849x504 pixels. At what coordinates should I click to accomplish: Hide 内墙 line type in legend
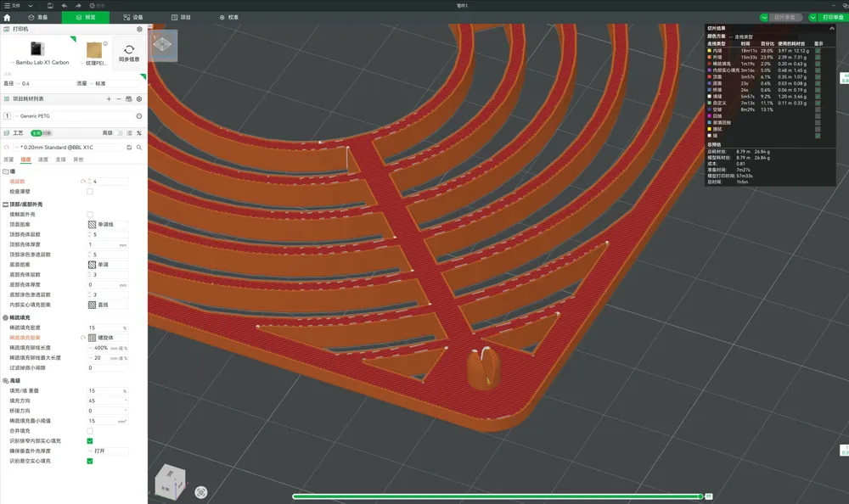tap(818, 51)
